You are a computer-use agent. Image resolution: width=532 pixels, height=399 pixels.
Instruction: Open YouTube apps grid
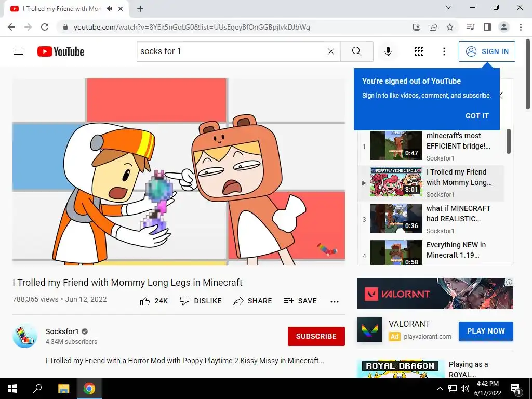pyautogui.click(x=419, y=51)
